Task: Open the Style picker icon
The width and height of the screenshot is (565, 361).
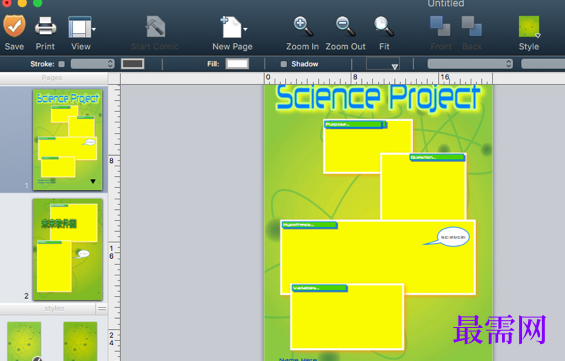Action: (529, 27)
